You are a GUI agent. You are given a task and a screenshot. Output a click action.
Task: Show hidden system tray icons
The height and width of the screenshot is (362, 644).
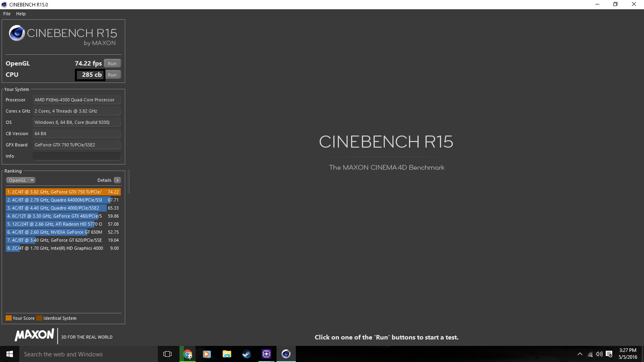(x=580, y=354)
